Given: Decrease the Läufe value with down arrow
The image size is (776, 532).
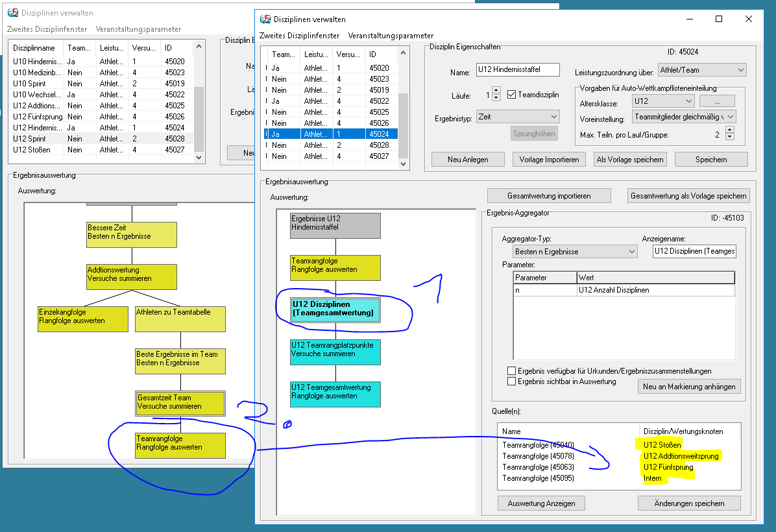Looking at the screenshot, I should point(496,98).
